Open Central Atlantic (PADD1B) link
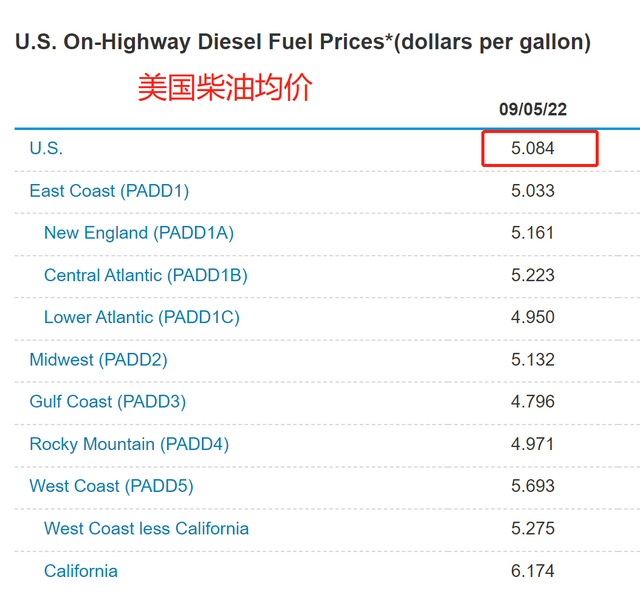This screenshot has width=640, height=597. click(x=145, y=275)
